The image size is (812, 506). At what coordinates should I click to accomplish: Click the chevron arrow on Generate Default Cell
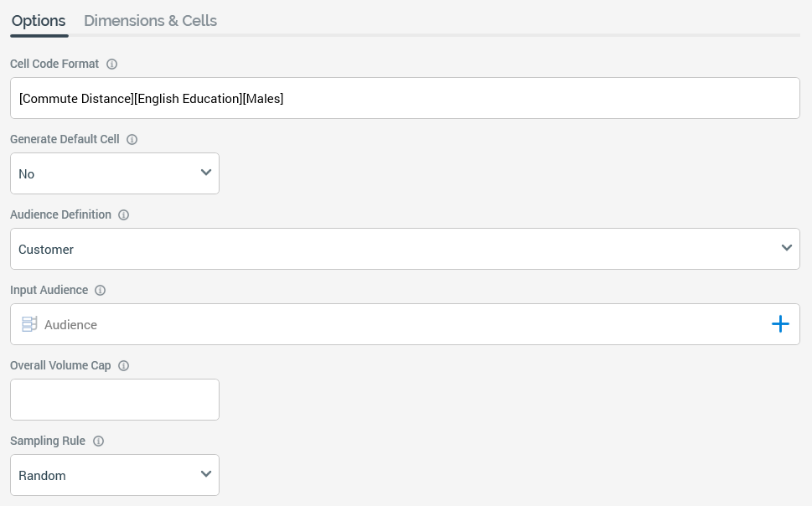(x=206, y=173)
